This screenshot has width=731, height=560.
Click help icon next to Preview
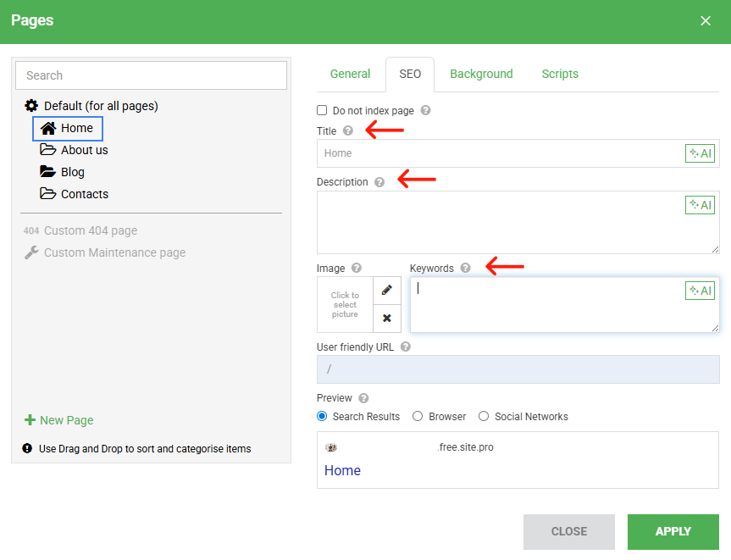coord(363,398)
